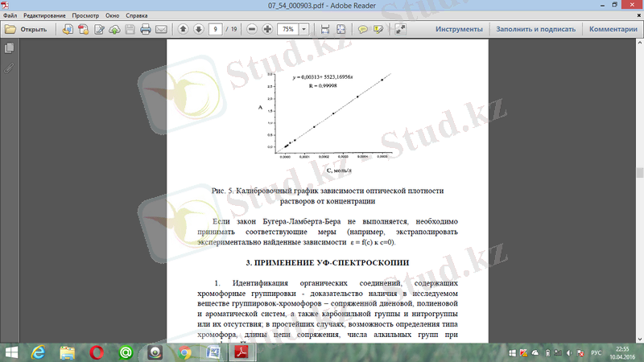The width and height of the screenshot is (644, 362).
Task: Click the page number input field
Action: pyautogui.click(x=215, y=30)
